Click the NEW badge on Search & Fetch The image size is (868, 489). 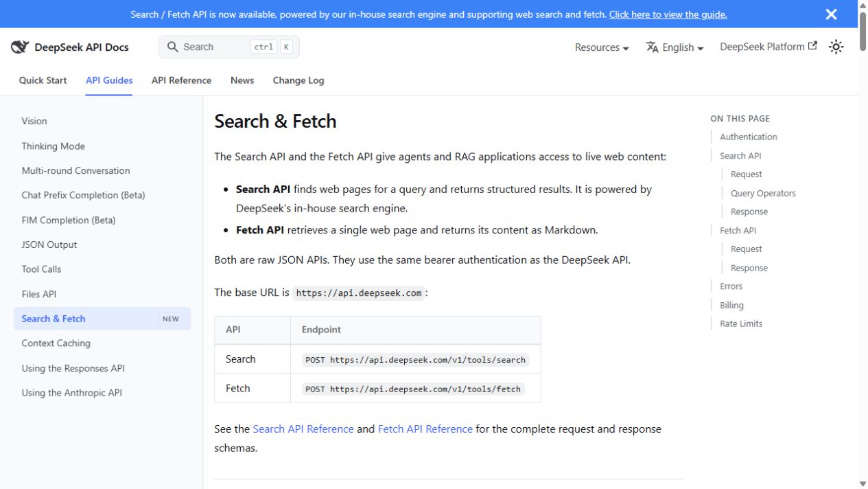(171, 319)
